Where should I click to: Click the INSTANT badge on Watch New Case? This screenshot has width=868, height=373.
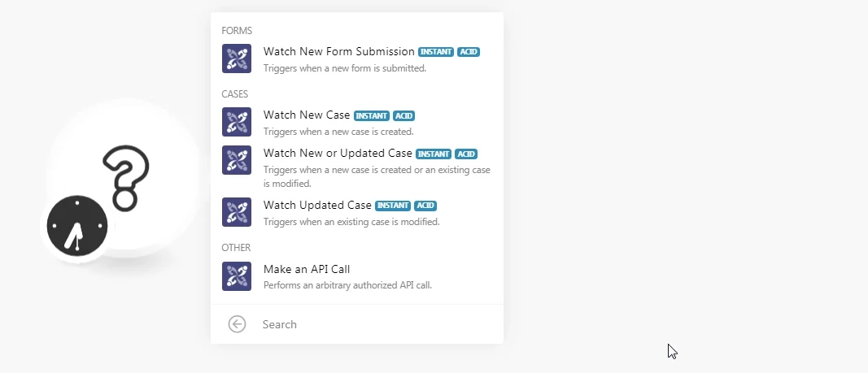372,116
